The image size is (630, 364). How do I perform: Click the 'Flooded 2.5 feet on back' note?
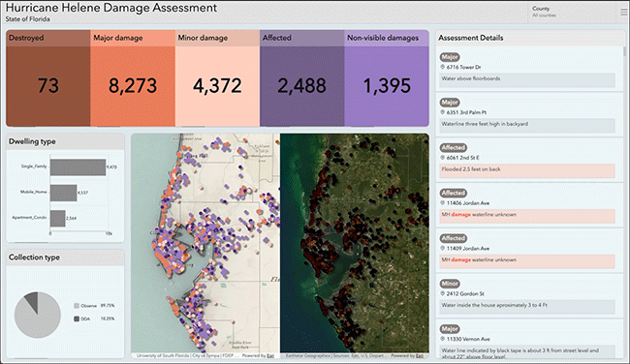(x=527, y=170)
